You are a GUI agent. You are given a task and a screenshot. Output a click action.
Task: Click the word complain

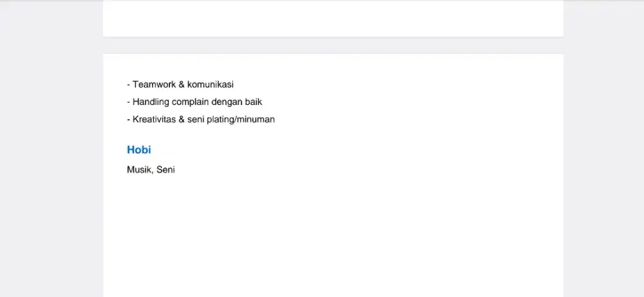[x=190, y=102]
